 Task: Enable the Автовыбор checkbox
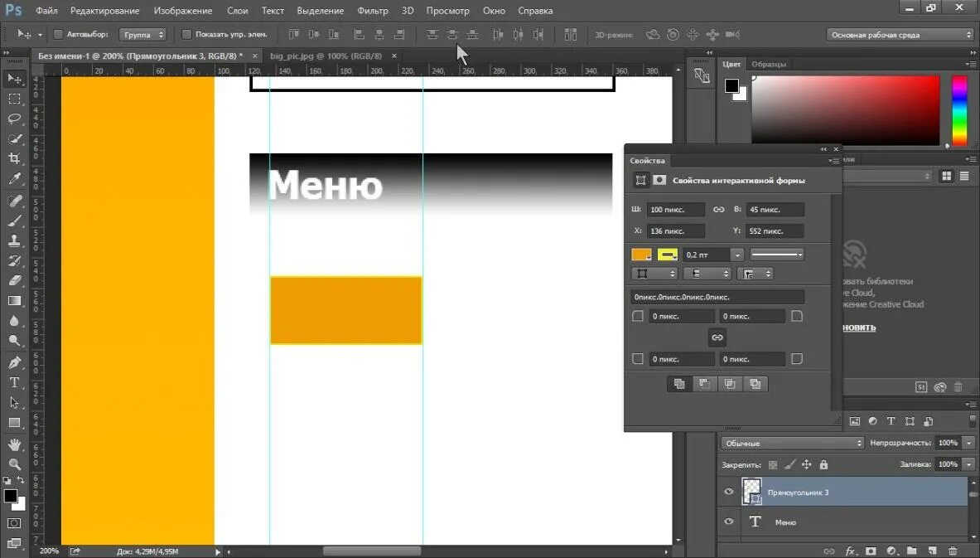(x=58, y=34)
